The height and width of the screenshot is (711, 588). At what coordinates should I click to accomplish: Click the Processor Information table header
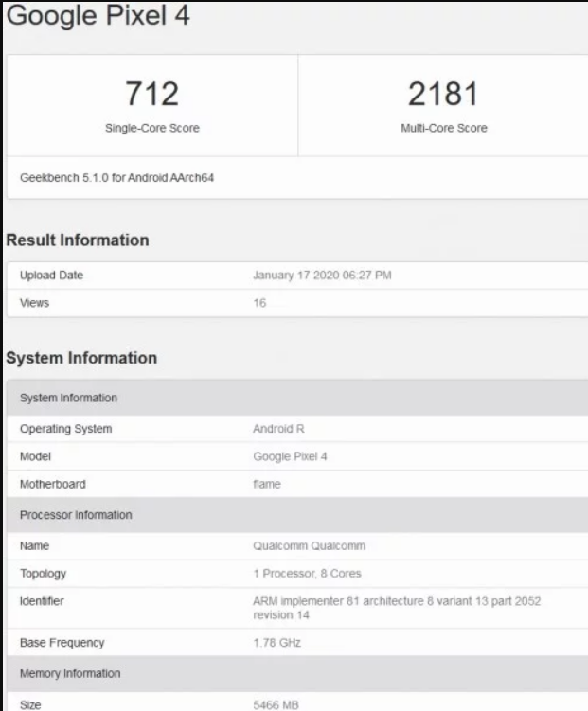coord(297,515)
